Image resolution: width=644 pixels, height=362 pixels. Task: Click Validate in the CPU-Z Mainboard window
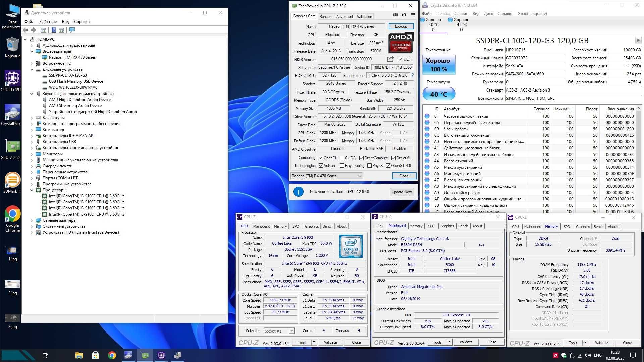point(466,342)
